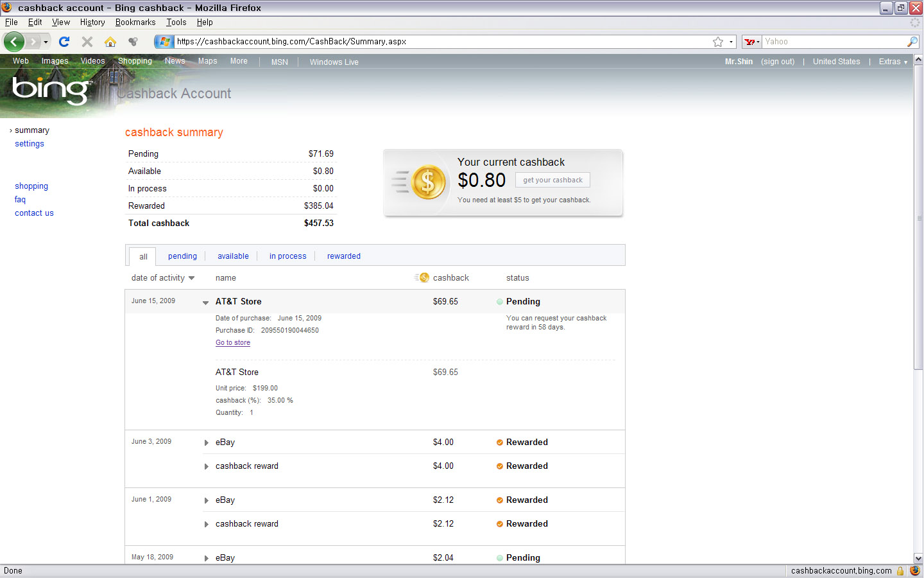Viewport: 924px width, 578px height.
Task: Click the sign out link
Action: point(778,62)
